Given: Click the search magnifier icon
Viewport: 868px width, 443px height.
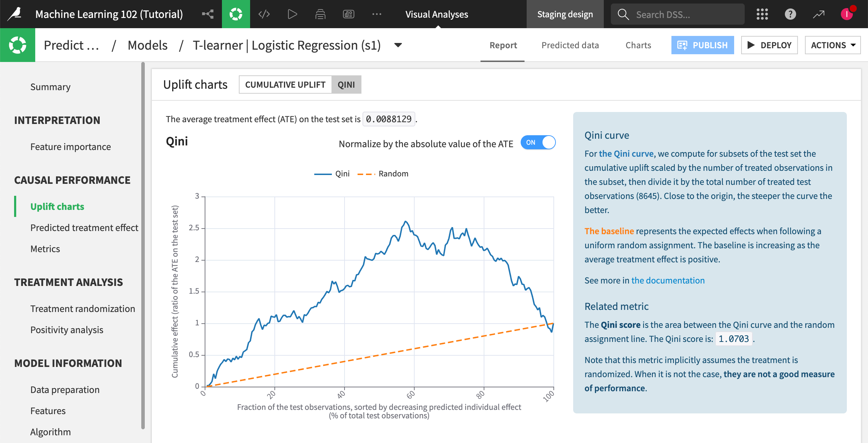Looking at the screenshot, I should [x=623, y=14].
